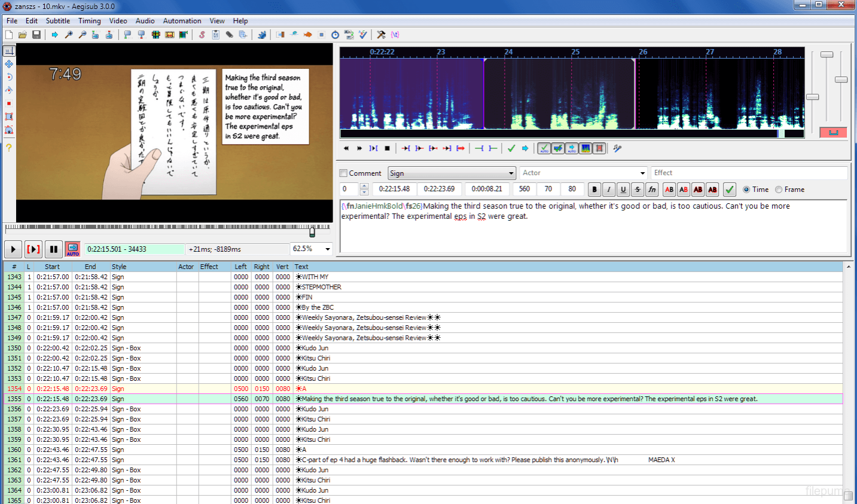Pick primary color with first AB swatch
The width and height of the screenshot is (857, 504).
pyautogui.click(x=669, y=190)
